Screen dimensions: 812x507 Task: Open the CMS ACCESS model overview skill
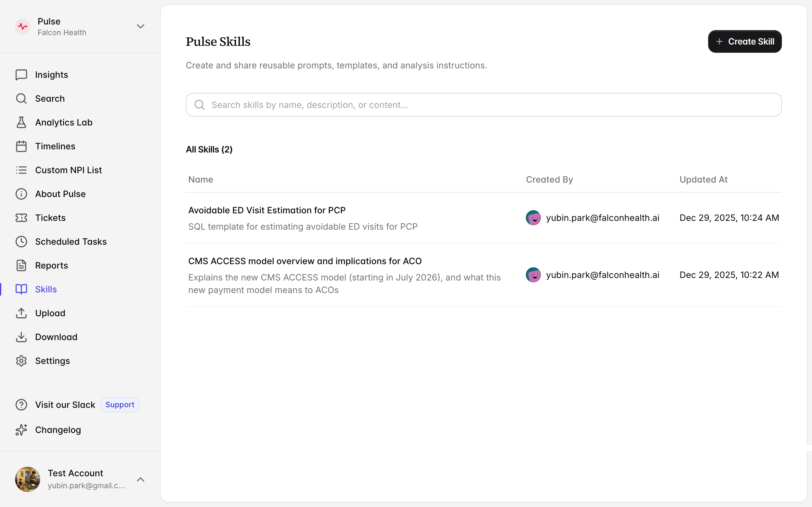coord(305,261)
